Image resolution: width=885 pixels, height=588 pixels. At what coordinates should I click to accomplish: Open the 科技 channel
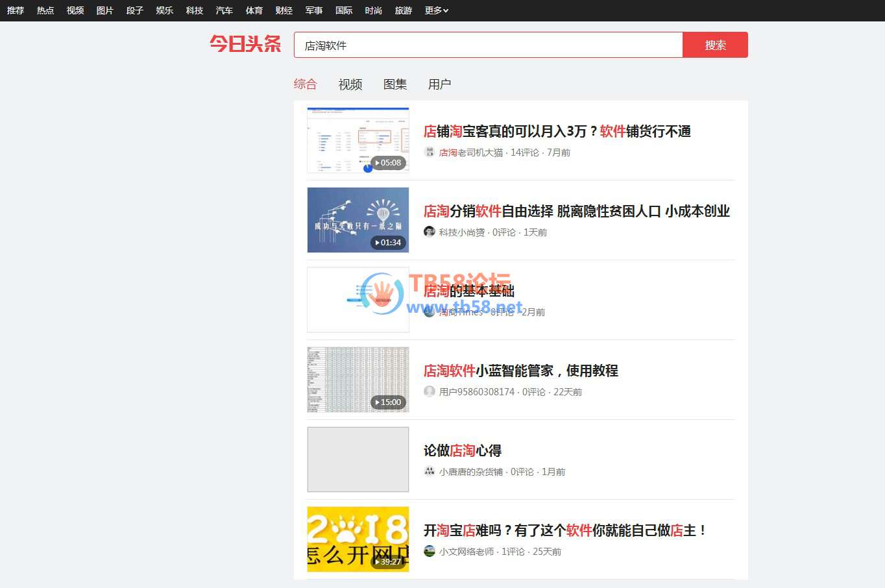coord(195,10)
